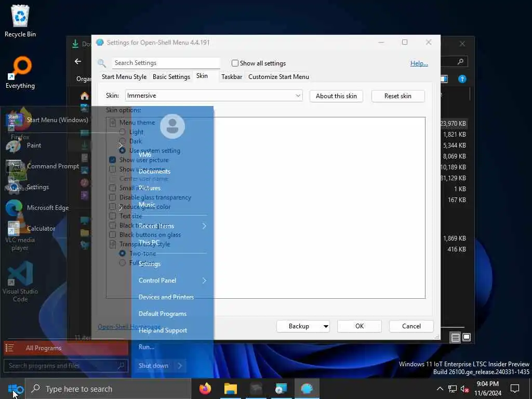Launch the Everything search desktop icon

(x=20, y=73)
